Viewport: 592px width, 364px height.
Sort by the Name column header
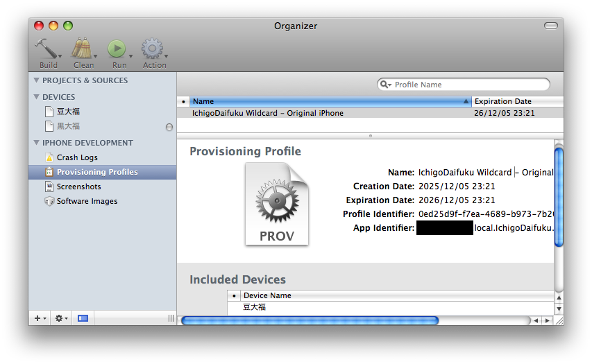click(x=326, y=101)
